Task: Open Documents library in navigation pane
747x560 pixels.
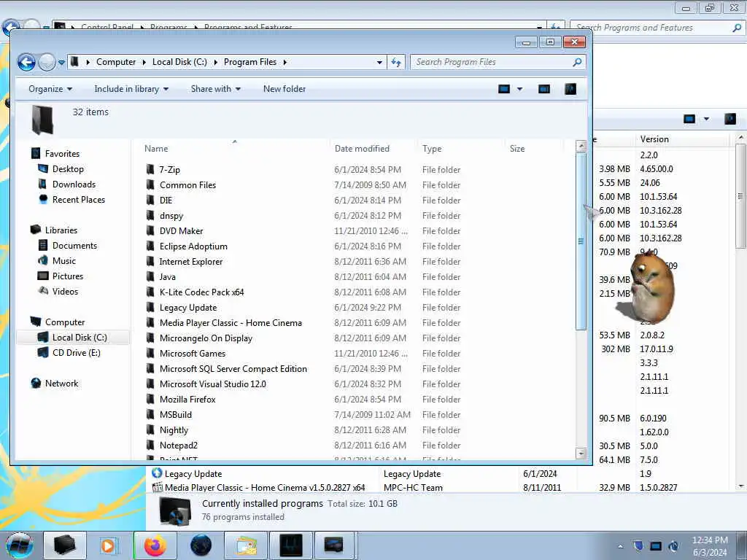Action: 75,245
